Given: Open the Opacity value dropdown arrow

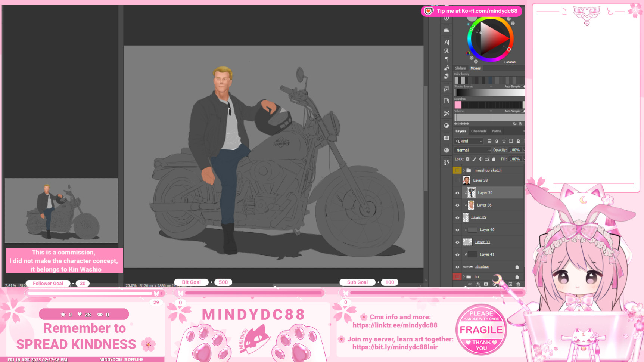Looking at the screenshot, I should [523, 150].
